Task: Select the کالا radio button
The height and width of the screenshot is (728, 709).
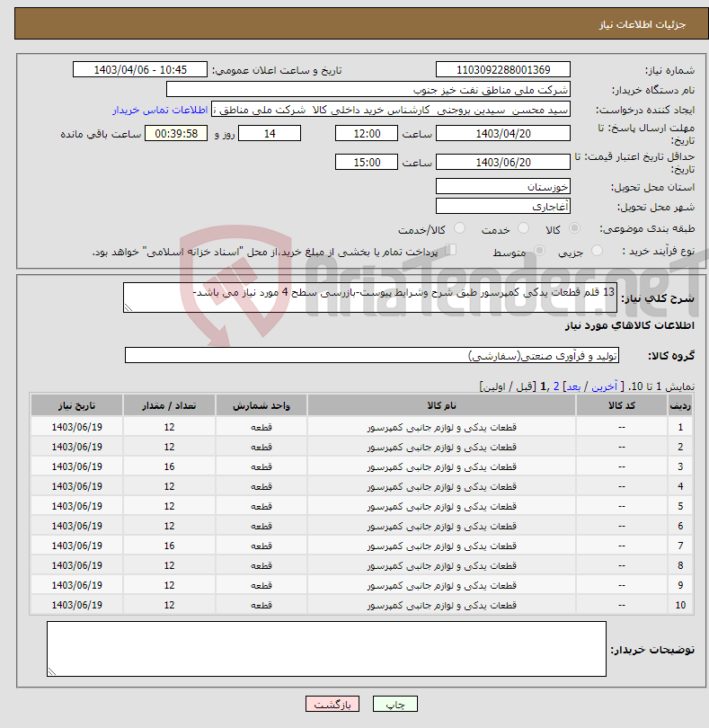Action: 574,228
